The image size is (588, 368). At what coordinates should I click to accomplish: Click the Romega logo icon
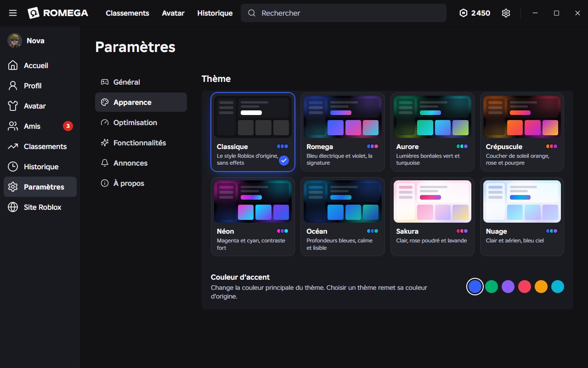coord(34,13)
